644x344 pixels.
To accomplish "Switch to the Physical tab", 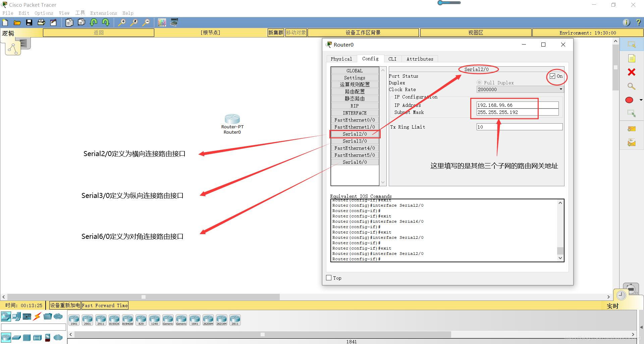I will click(x=341, y=59).
